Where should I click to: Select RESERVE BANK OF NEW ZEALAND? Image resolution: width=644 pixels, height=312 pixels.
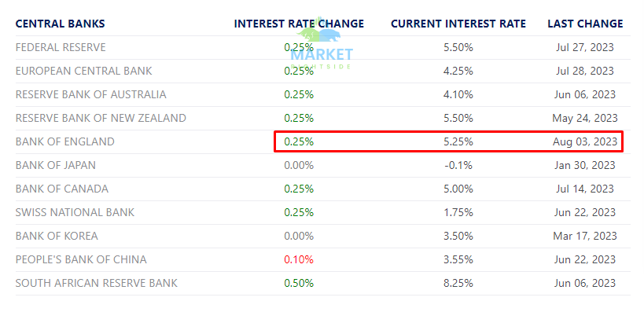[x=101, y=118]
